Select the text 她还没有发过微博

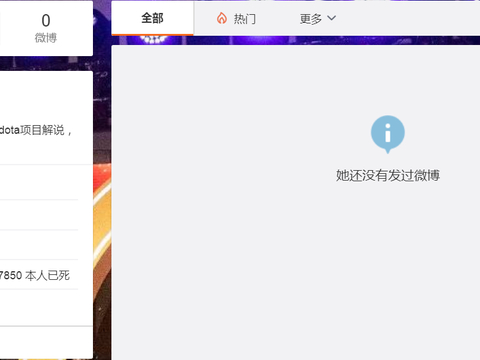[x=388, y=175]
